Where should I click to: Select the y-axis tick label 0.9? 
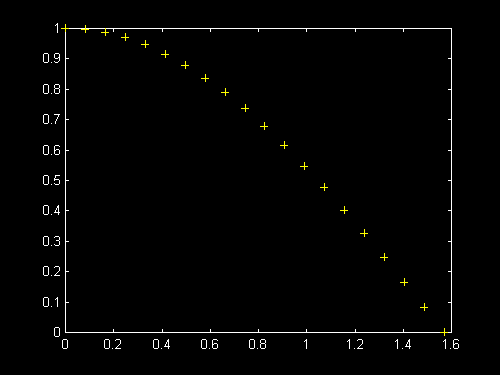[x=51, y=59]
